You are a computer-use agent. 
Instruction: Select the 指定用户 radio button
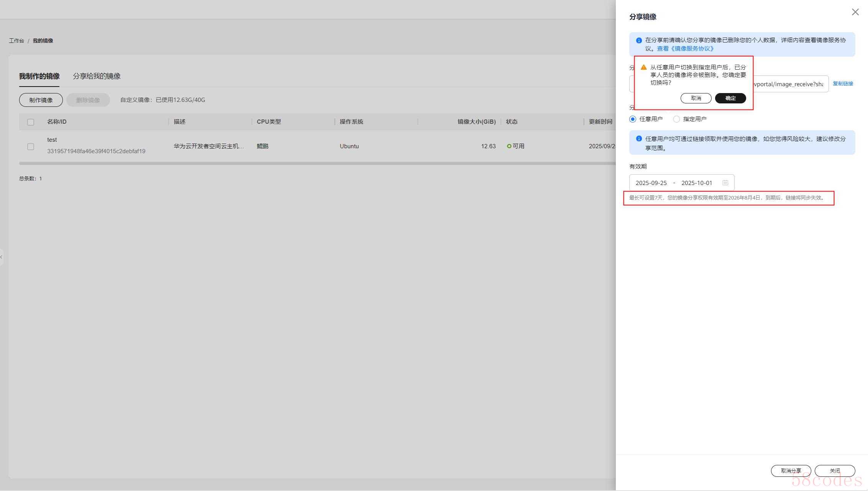click(676, 119)
